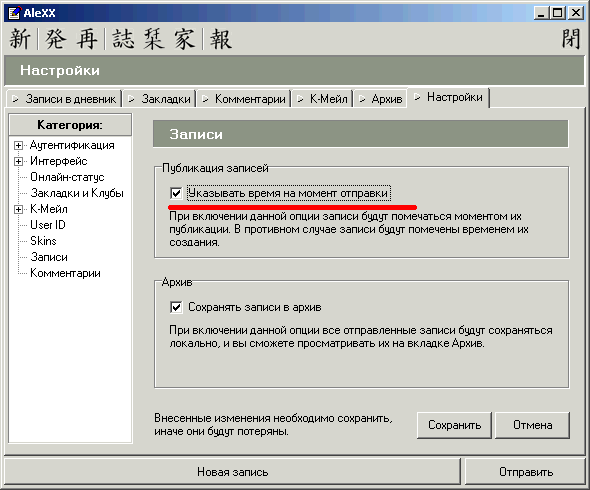Viewport: 590px width, 490px height.
Task: Click the Отмена button
Action: pos(532,425)
